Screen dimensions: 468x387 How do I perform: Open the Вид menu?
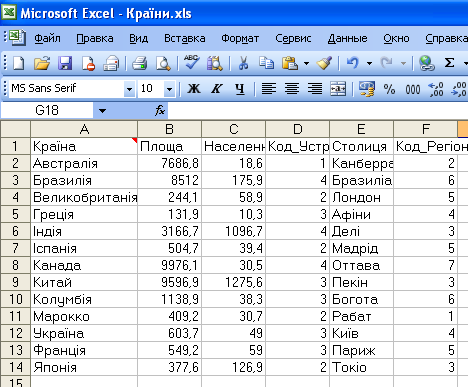(x=139, y=38)
